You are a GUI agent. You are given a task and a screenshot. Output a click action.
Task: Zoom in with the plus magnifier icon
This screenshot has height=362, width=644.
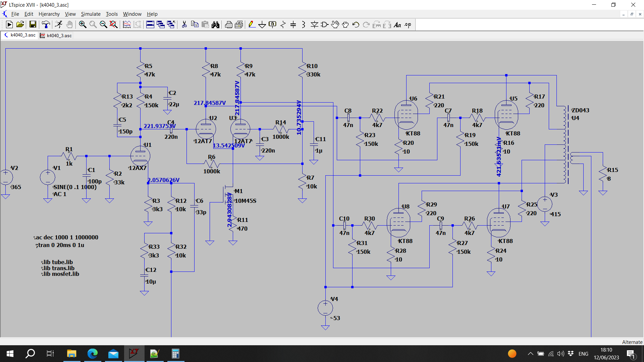click(x=83, y=24)
